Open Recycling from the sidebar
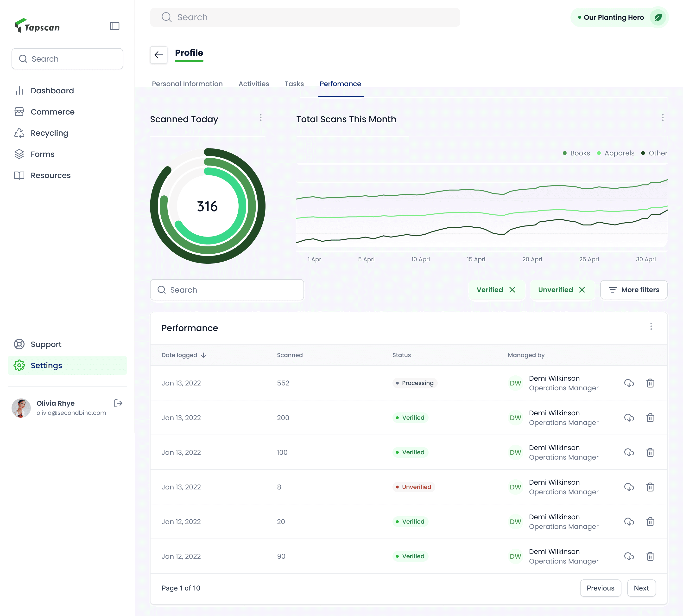Screen dimensions: 683x616 (x=49, y=133)
